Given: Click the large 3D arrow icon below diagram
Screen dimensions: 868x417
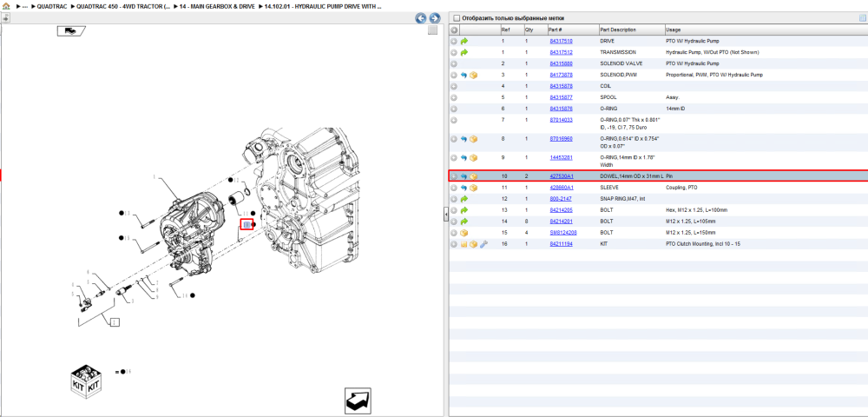Looking at the screenshot, I should (x=358, y=401).
